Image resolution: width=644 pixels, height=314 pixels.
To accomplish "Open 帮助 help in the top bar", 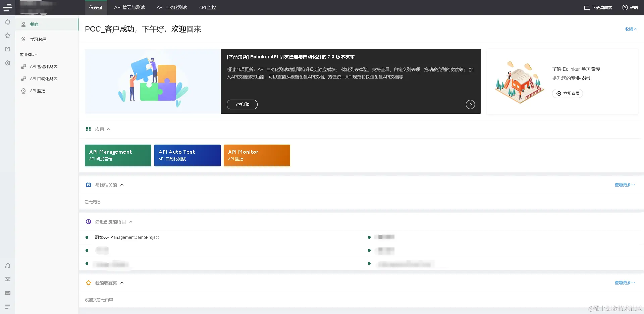I will [x=630, y=8].
